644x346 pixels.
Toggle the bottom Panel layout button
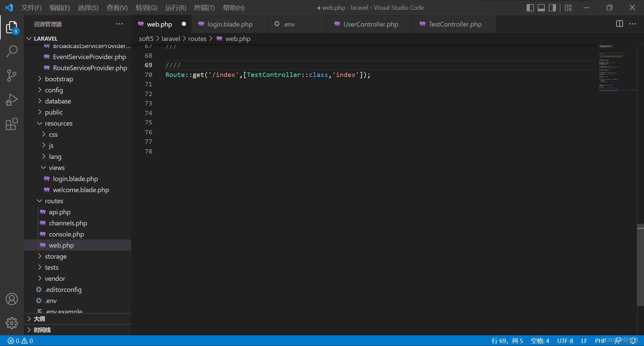541,7
